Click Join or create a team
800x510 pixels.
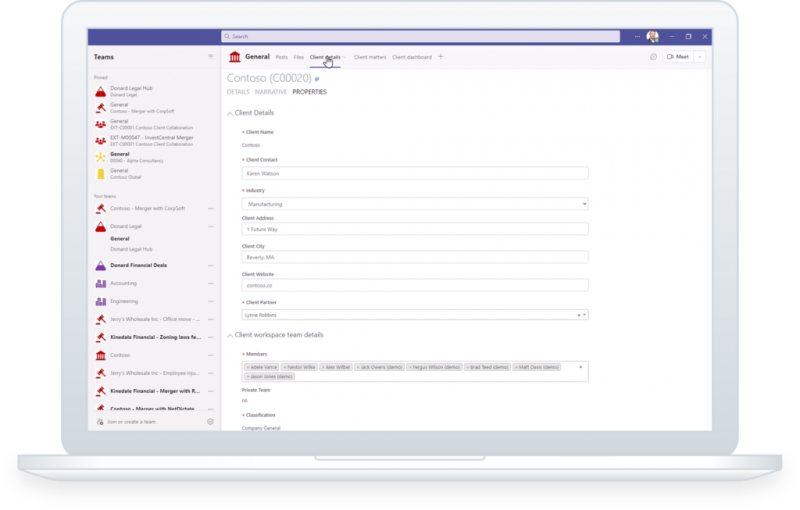pos(125,422)
